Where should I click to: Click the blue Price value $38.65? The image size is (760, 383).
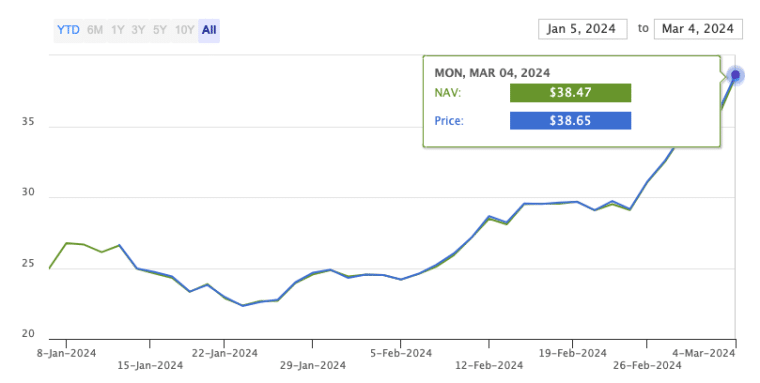(570, 121)
